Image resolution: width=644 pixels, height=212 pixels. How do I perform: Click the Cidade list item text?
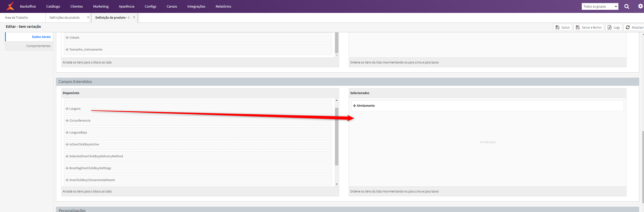tap(74, 37)
